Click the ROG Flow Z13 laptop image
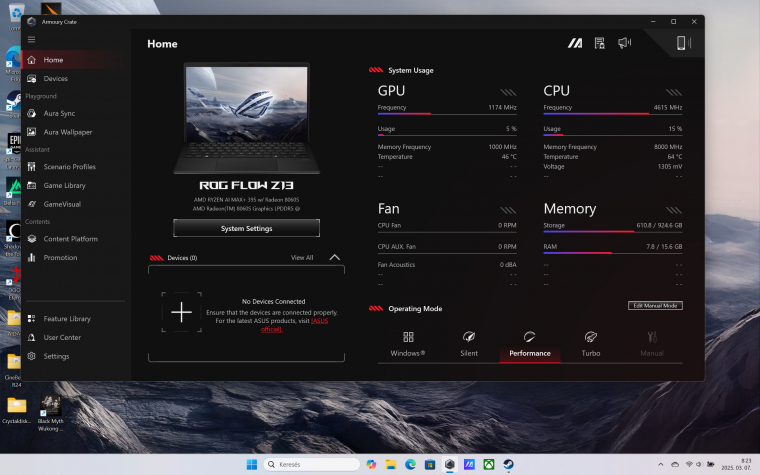Image resolution: width=760 pixels, height=475 pixels. pyautogui.click(x=246, y=119)
